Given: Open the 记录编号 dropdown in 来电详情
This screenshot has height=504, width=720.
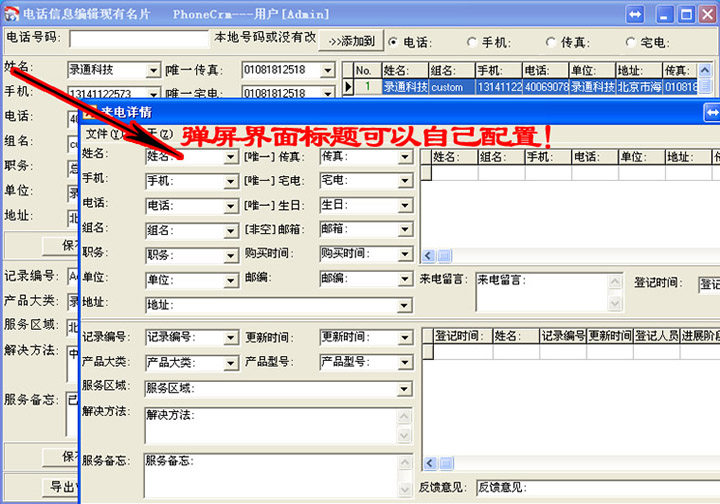Looking at the screenshot, I should point(231,338).
